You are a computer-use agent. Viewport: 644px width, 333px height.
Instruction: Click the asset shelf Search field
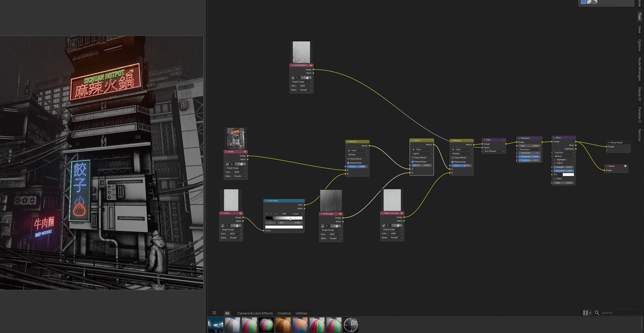pyautogui.click(x=619, y=313)
